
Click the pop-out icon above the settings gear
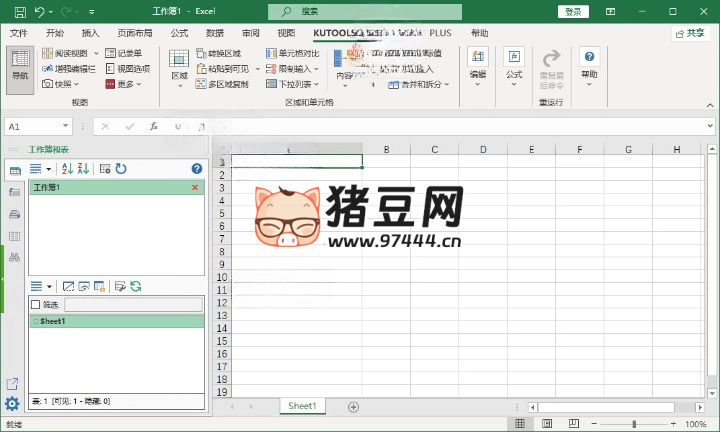coord(12,384)
